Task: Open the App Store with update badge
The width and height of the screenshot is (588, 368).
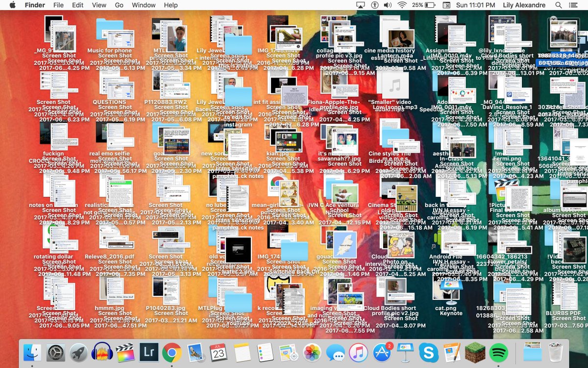Action: [x=382, y=352]
